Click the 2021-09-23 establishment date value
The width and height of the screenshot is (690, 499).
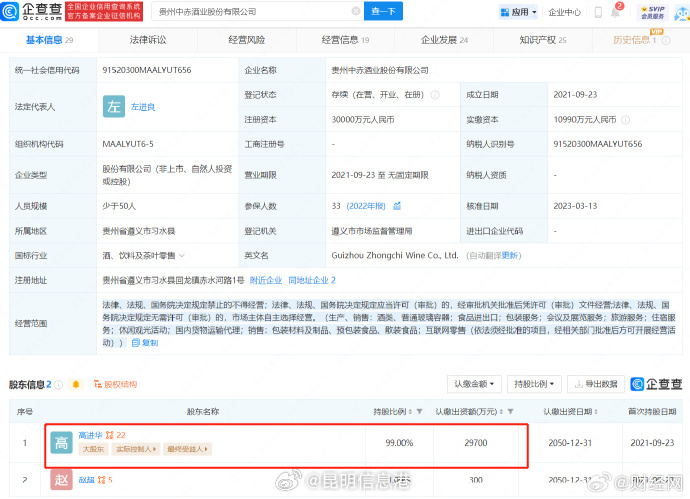[575, 95]
